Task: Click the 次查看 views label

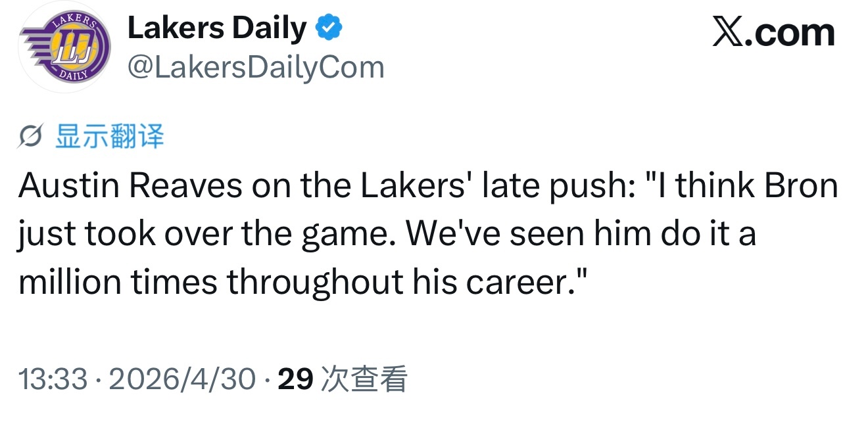Action: [363, 379]
